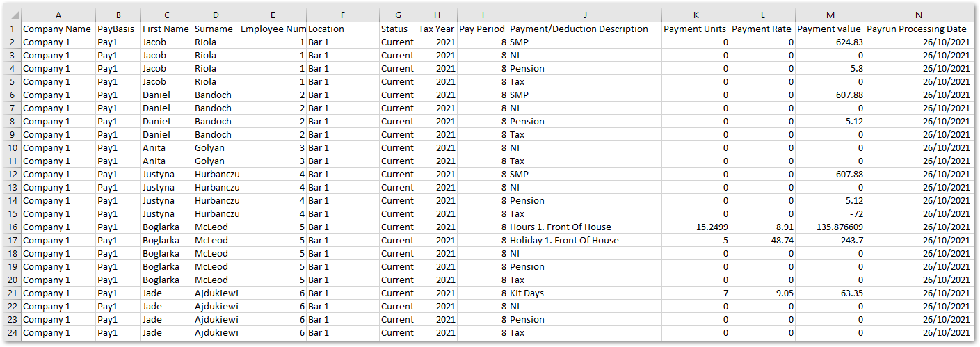980x347 pixels.
Task: Select column A header
Action: (x=58, y=15)
